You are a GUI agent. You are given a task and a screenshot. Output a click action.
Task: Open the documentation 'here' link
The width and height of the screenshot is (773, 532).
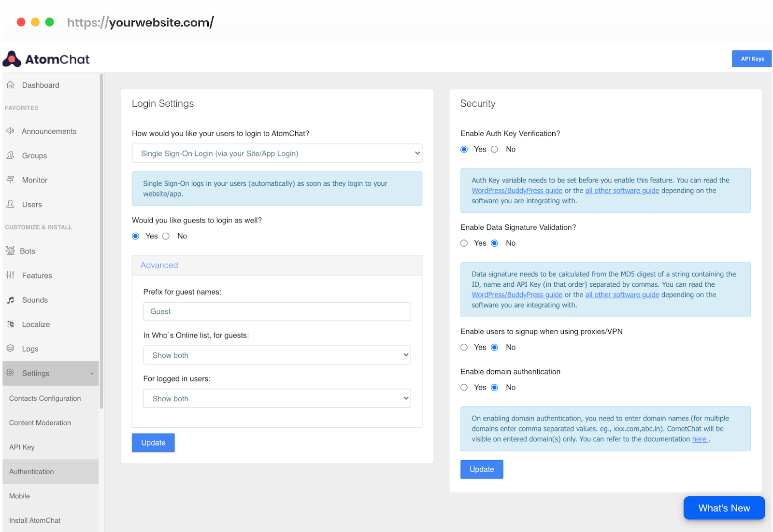tap(700, 439)
